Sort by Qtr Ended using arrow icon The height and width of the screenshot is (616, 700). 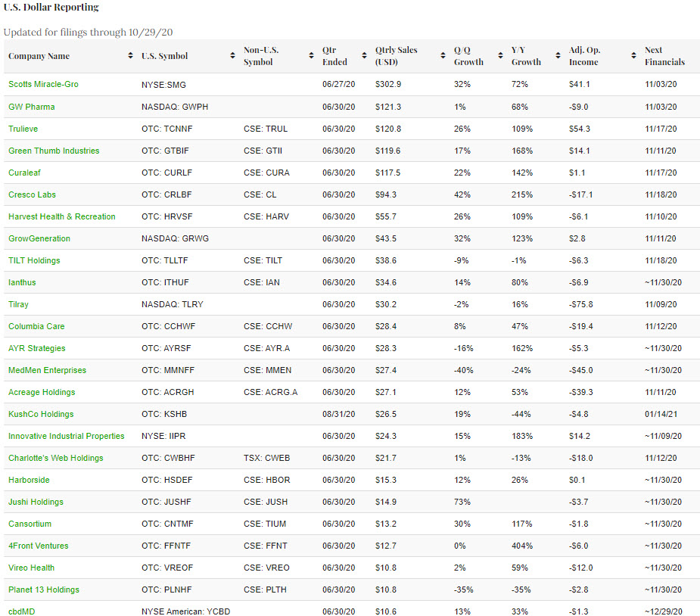364,56
